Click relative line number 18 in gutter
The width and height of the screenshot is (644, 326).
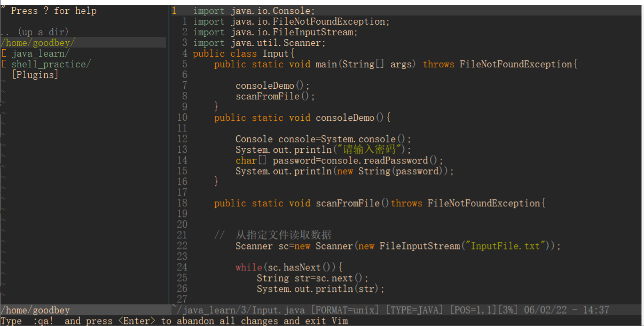pos(182,203)
